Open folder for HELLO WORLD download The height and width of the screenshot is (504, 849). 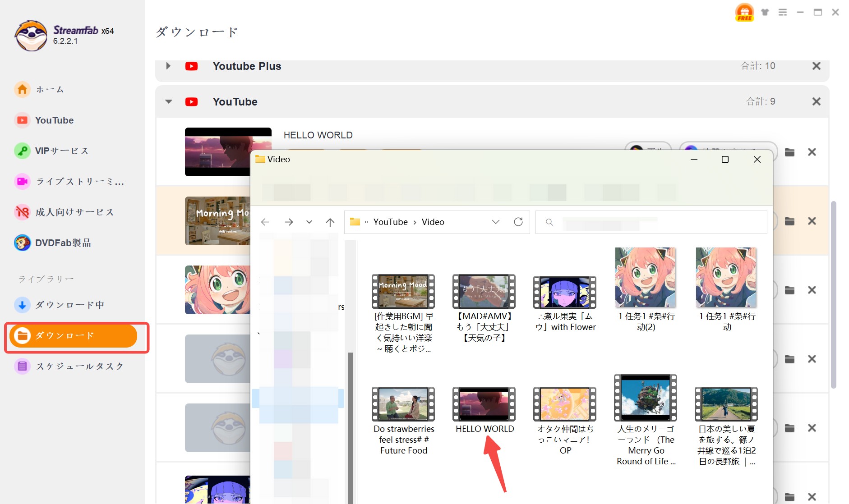click(x=789, y=152)
